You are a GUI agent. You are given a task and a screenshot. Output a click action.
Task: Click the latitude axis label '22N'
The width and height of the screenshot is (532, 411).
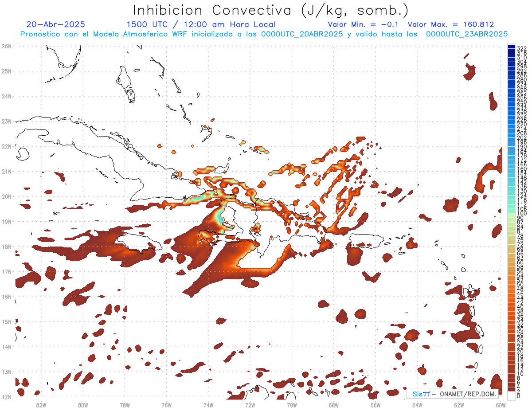(6, 146)
